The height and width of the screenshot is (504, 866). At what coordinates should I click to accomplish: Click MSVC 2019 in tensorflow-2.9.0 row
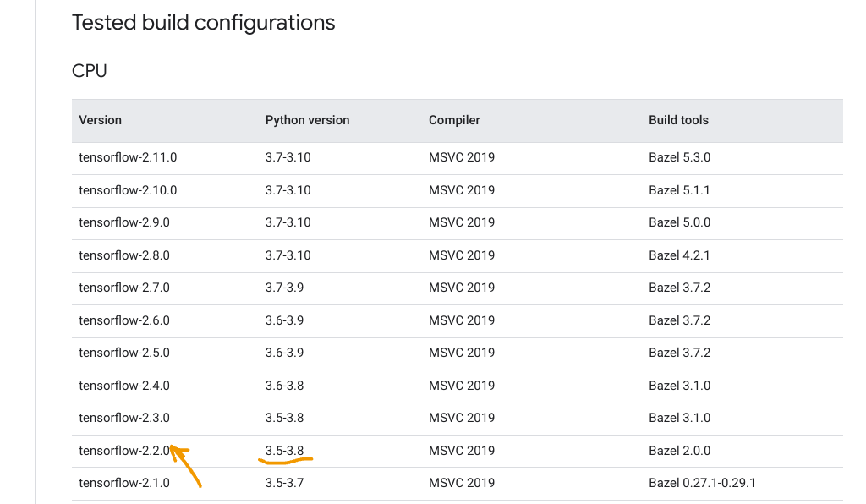tap(462, 222)
